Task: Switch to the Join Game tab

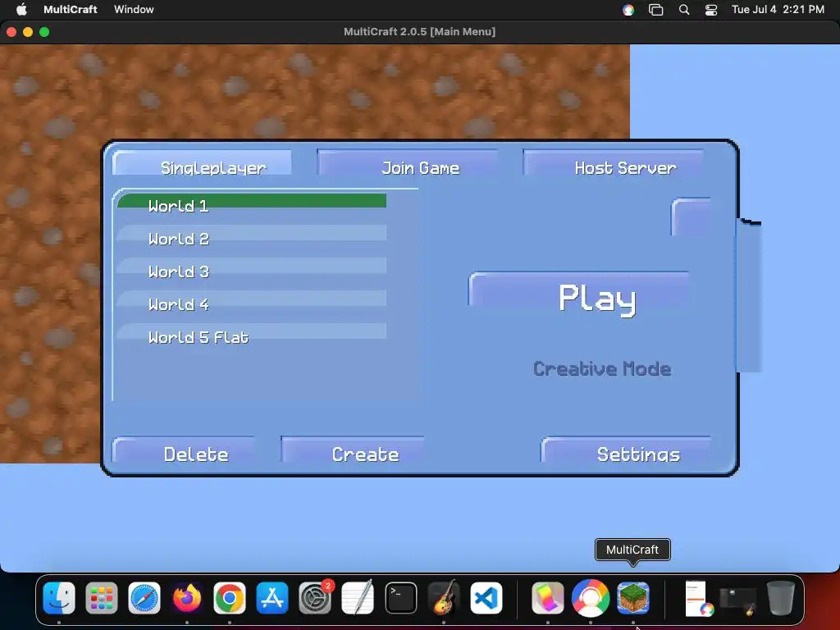Action: click(x=408, y=163)
